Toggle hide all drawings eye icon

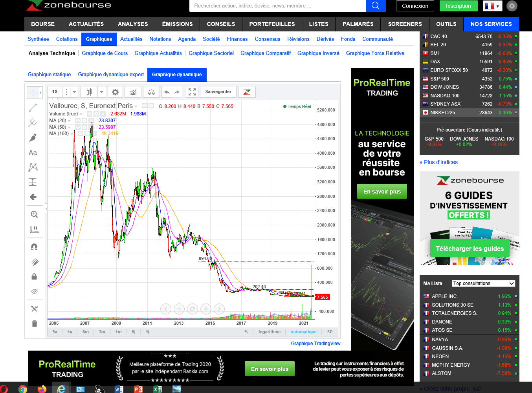pyautogui.click(x=34, y=291)
